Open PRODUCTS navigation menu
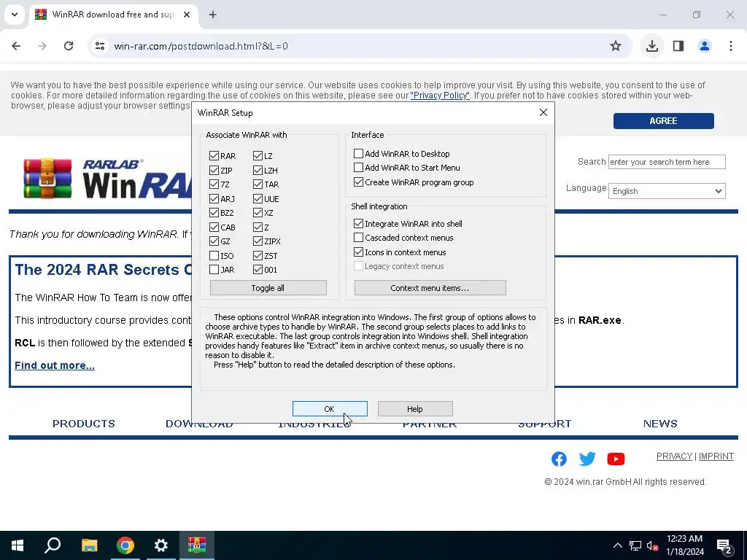 point(84,424)
